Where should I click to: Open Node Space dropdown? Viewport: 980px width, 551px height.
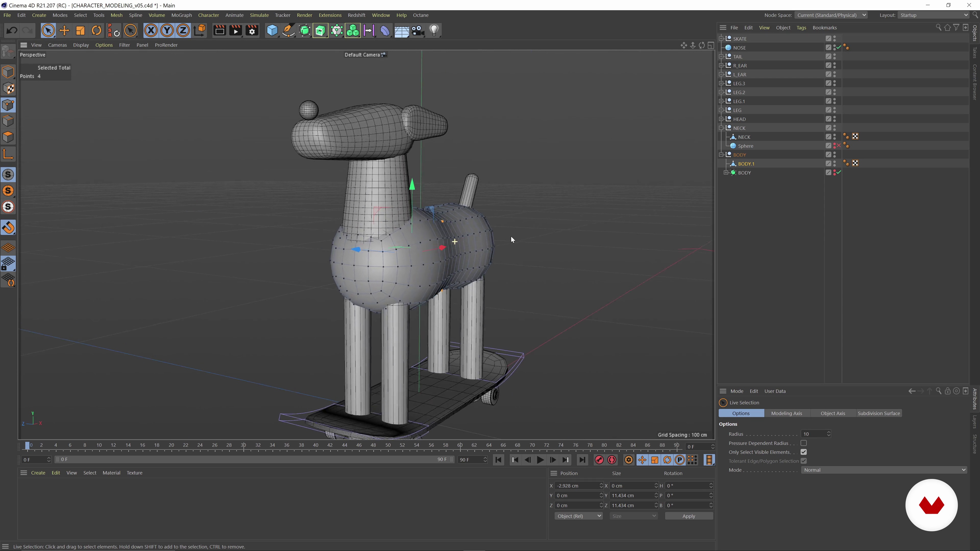831,15
